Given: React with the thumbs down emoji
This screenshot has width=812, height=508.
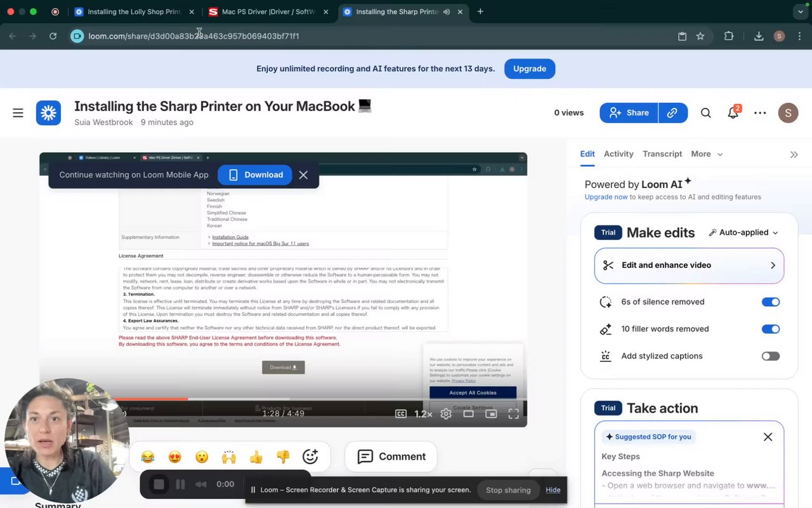Looking at the screenshot, I should click(x=283, y=457).
